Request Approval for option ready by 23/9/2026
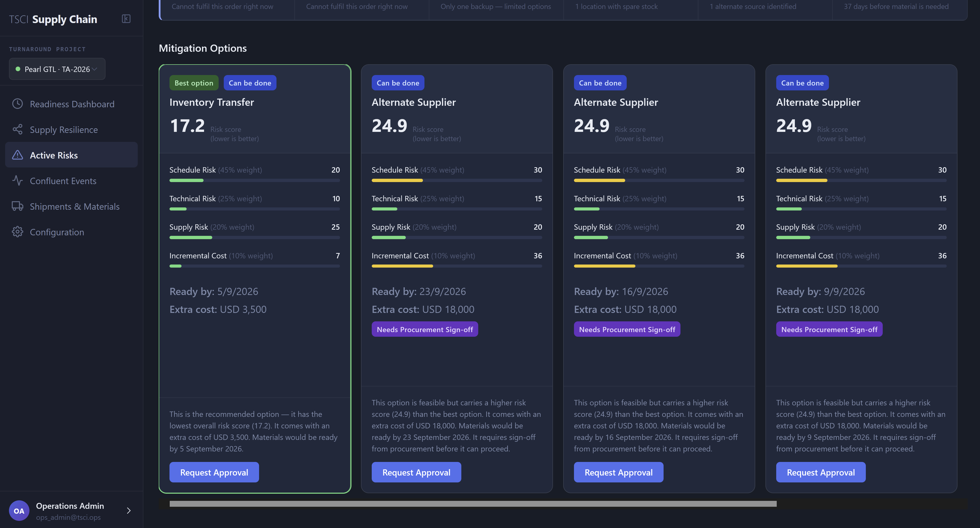 [x=416, y=472]
